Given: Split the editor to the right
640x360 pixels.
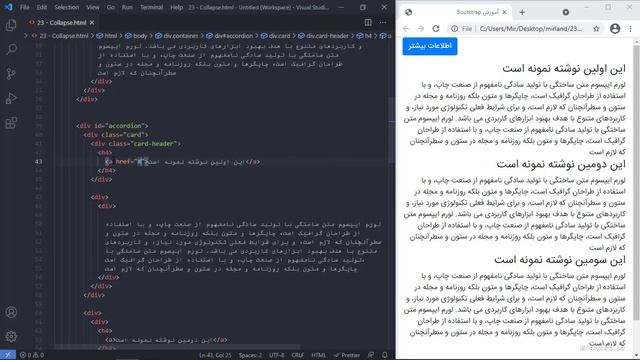Looking at the screenshot, I should click(x=368, y=22).
